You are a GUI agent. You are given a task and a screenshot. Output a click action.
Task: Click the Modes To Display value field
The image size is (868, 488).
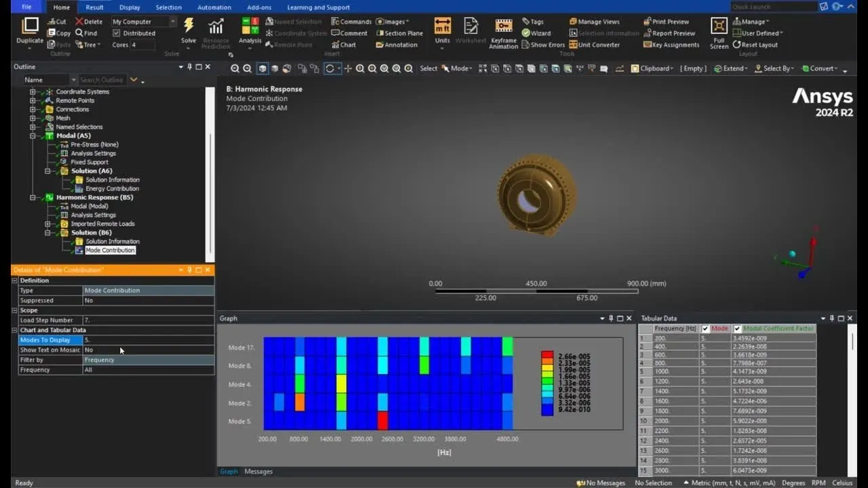[x=149, y=340]
